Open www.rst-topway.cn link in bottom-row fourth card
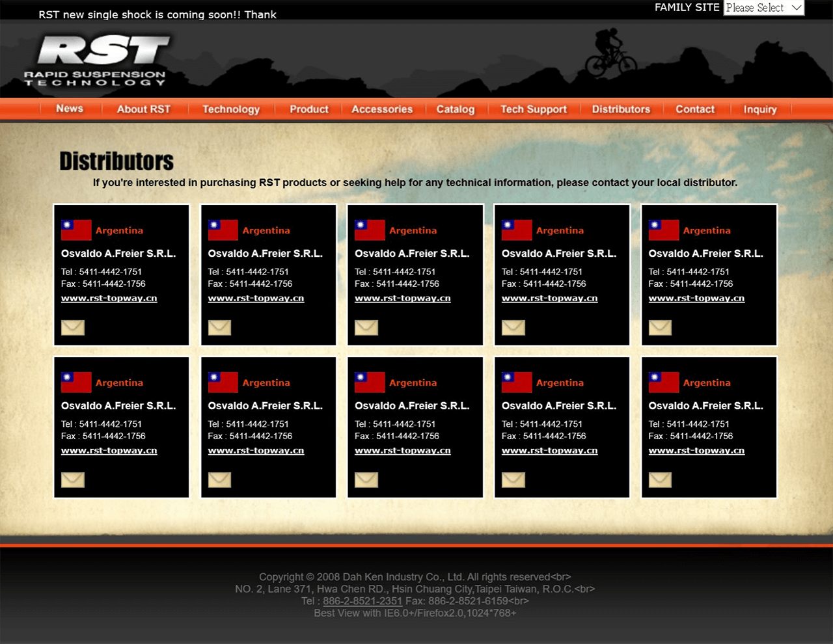The height and width of the screenshot is (644, 833). tap(550, 451)
